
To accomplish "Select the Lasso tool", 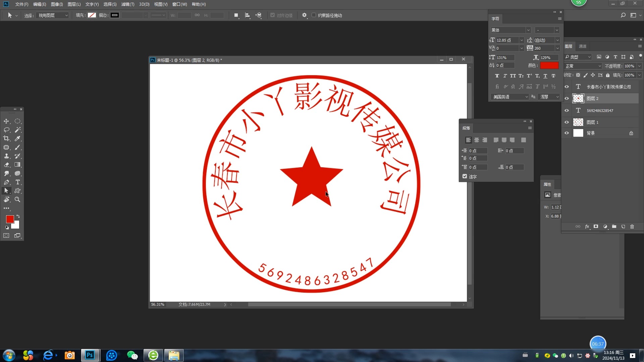I will [x=6, y=130].
